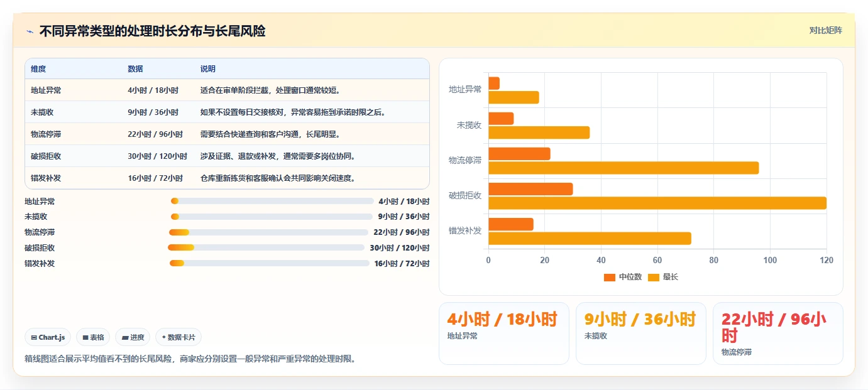Open the 22小时 / 96小时 物流停滞 data card
This screenshot has width=868, height=390.
point(778,333)
